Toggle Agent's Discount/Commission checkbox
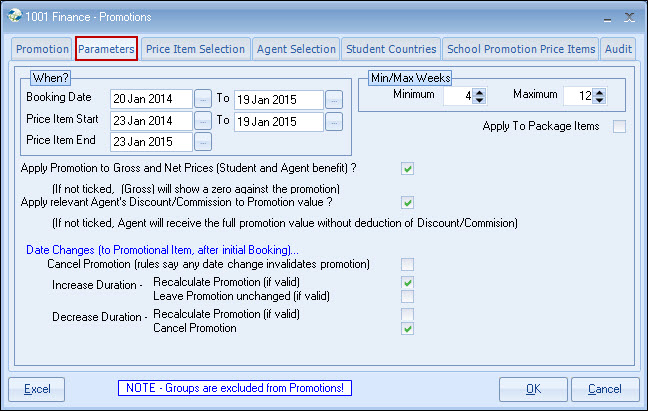 tap(407, 202)
